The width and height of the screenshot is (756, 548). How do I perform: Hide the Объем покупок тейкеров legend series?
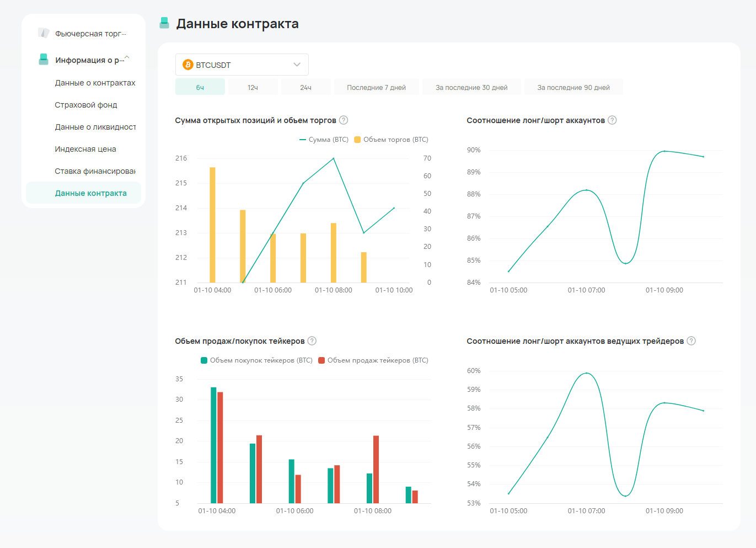tap(257, 360)
